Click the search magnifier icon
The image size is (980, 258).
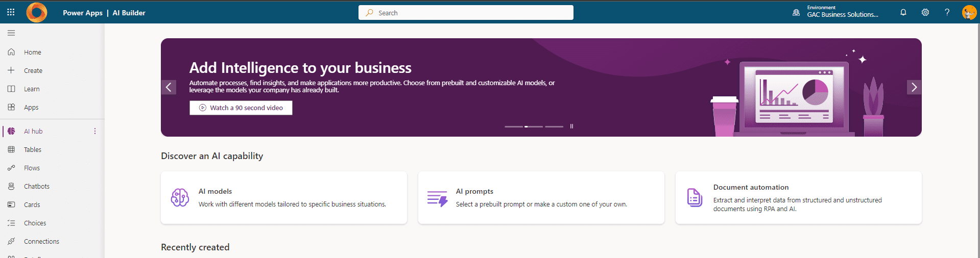point(370,13)
